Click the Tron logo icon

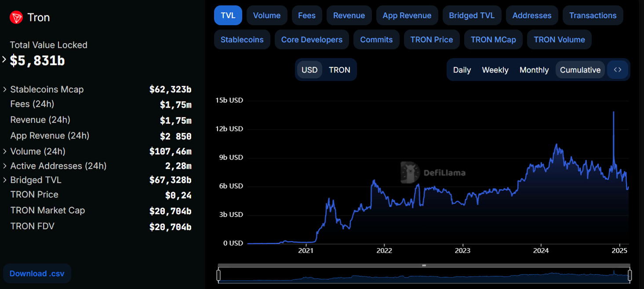[16, 18]
